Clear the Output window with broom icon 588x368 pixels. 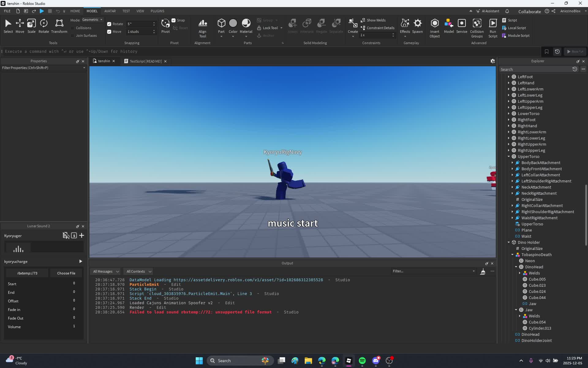[x=483, y=271]
